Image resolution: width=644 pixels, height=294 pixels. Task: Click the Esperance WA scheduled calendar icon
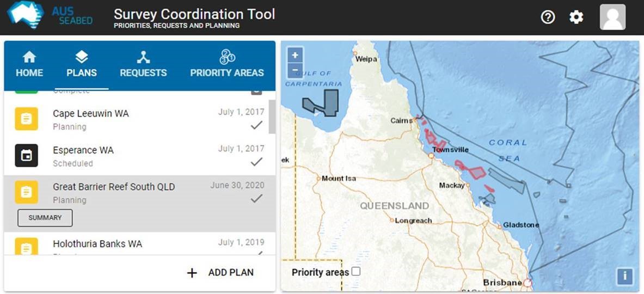pyautogui.click(x=26, y=156)
